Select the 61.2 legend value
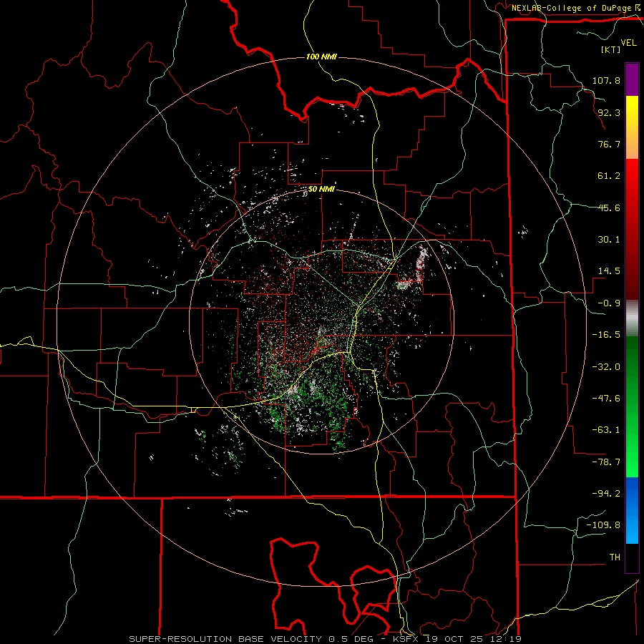The height and width of the screenshot is (644, 644). pyautogui.click(x=609, y=176)
